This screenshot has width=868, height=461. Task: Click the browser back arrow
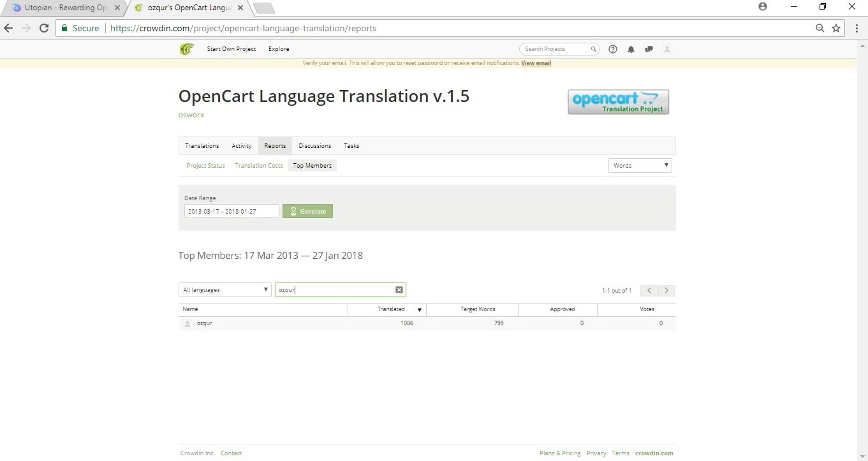pyautogui.click(x=8, y=28)
